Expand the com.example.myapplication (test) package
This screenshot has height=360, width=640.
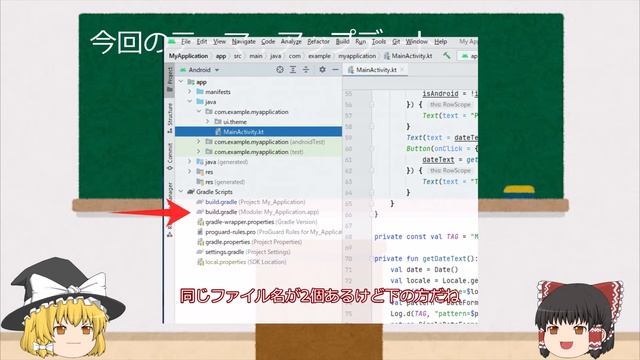[x=199, y=152]
